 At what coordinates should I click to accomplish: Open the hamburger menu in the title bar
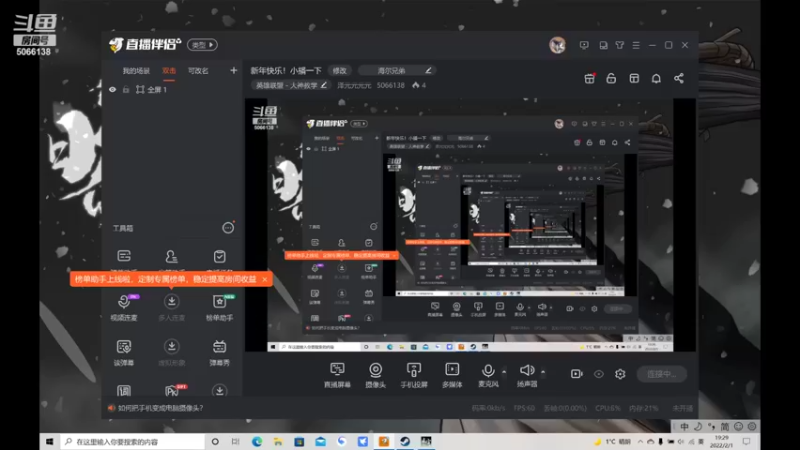(x=636, y=45)
